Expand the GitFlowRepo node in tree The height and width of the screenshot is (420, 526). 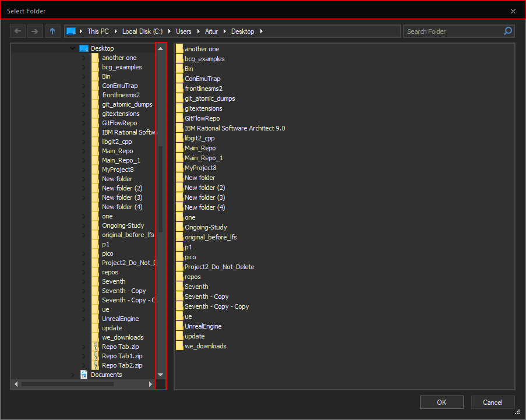pos(84,123)
